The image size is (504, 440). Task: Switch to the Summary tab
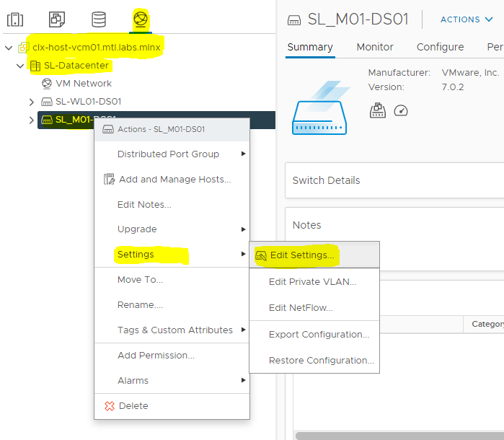(x=310, y=48)
